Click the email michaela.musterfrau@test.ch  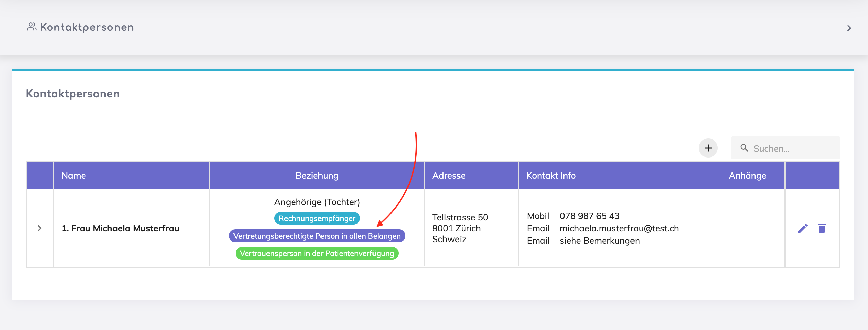pyautogui.click(x=619, y=228)
